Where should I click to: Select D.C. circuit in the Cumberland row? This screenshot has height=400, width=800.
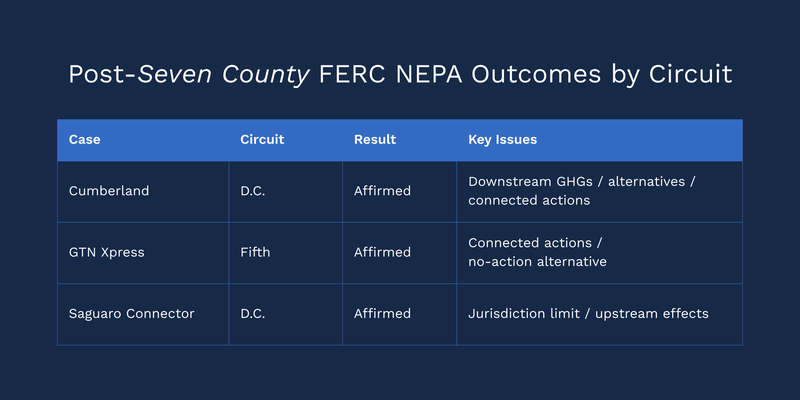click(x=256, y=191)
